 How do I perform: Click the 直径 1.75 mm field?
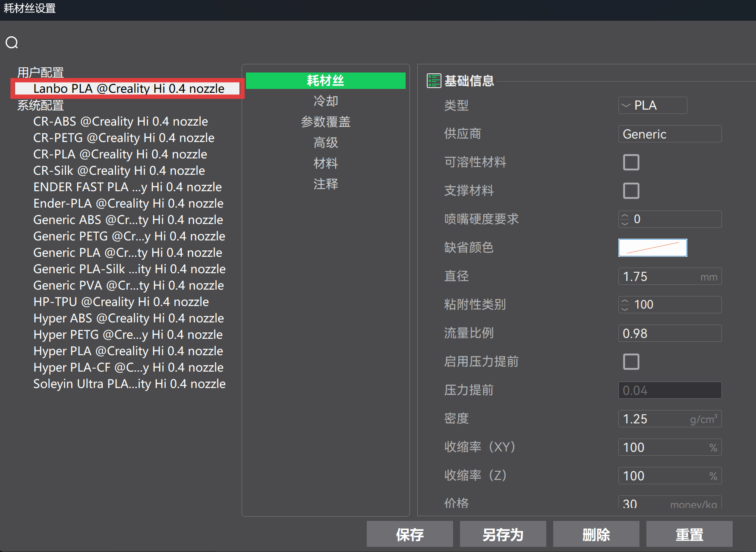[x=670, y=276]
